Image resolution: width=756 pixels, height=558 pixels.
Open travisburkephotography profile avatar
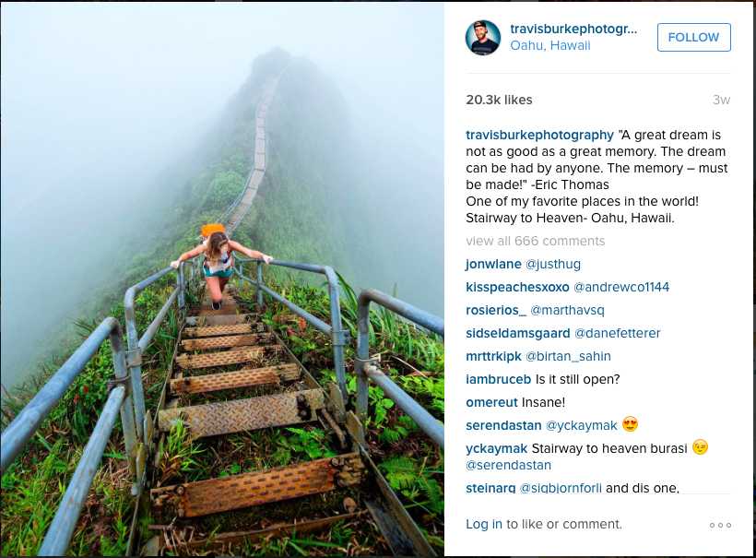pyautogui.click(x=483, y=38)
